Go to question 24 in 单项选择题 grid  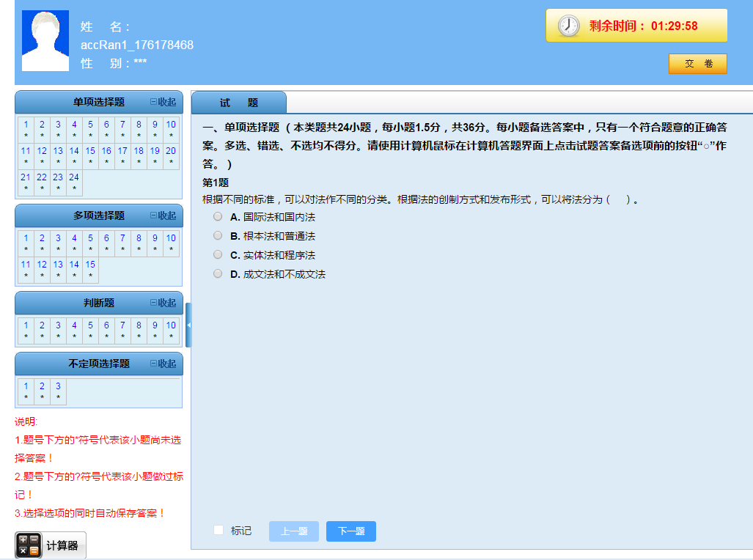73,177
